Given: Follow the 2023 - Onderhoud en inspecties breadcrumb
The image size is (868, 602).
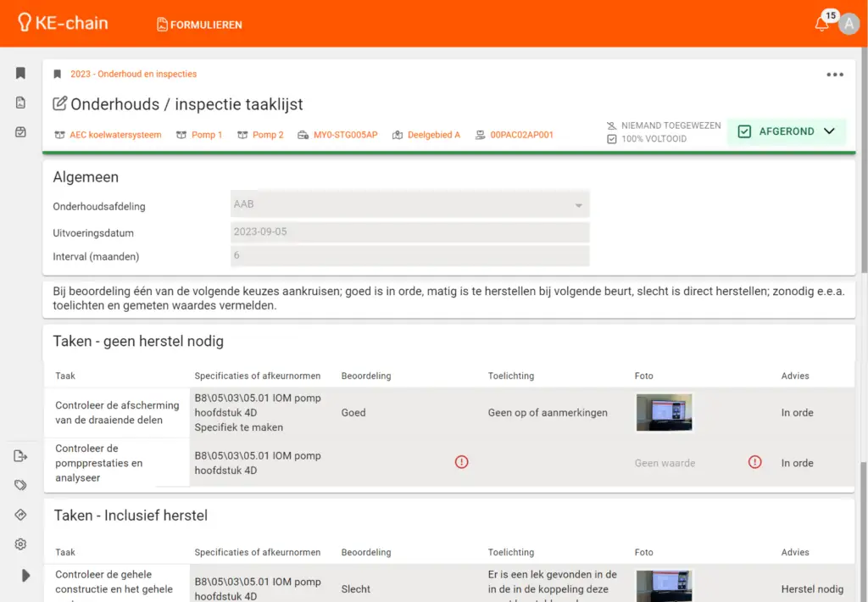Looking at the screenshot, I should click(x=133, y=75).
